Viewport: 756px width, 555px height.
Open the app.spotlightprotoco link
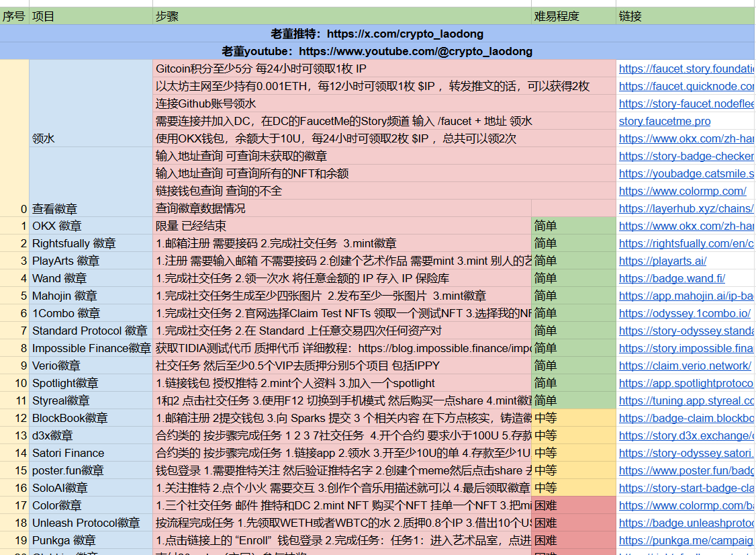686,383
